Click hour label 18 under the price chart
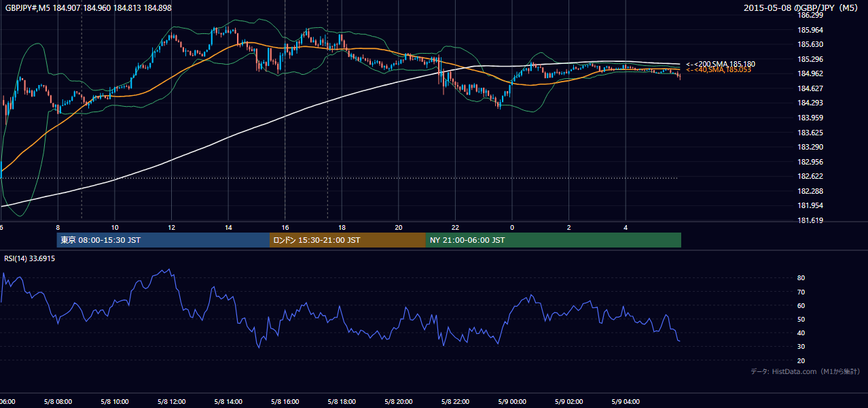 pos(342,227)
